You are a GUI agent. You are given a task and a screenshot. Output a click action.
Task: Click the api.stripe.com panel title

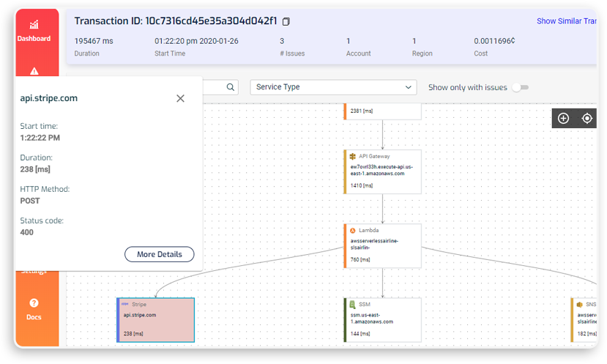[x=49, y=98]
